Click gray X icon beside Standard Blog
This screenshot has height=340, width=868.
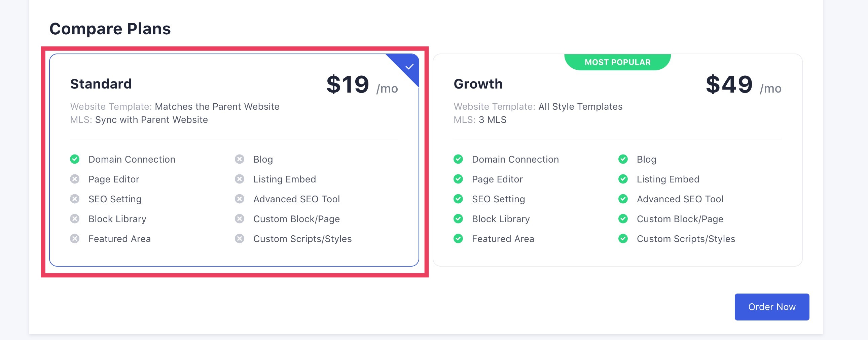[x=240, y=159]
